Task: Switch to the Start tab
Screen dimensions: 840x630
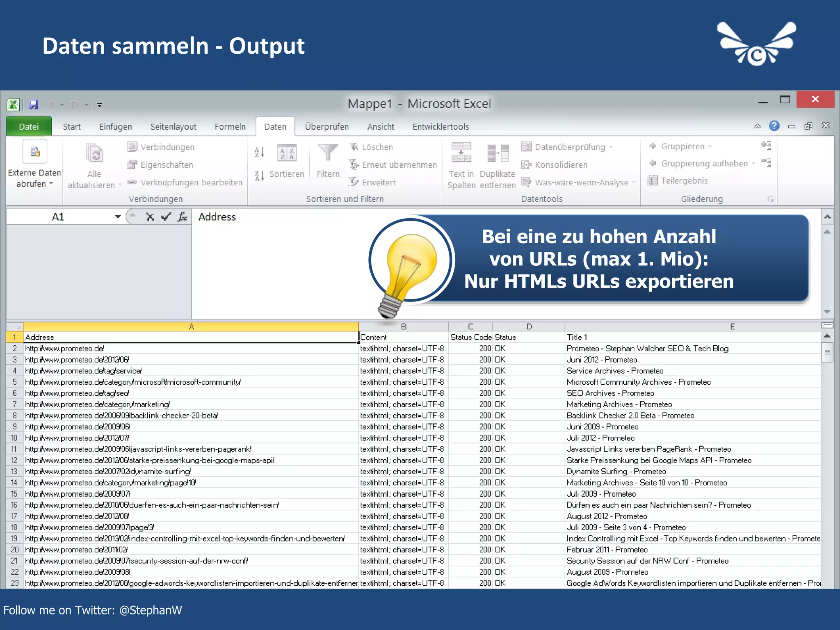Action: click(72, 126)
